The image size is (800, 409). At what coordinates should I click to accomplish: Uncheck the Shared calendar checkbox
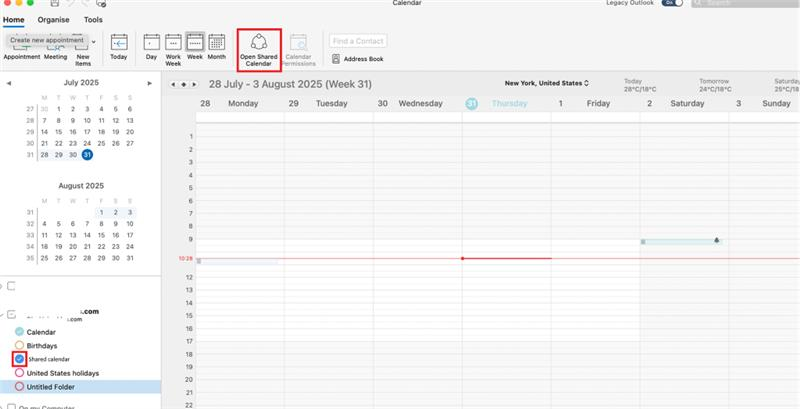pos(19,359)
